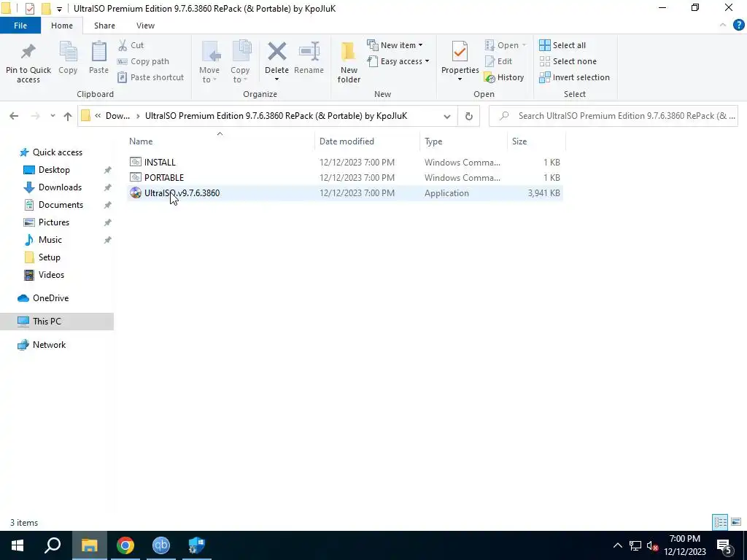Open recent locations dropdown arrow
Screen dimensions: 747x560
click(x=53, y=116)
